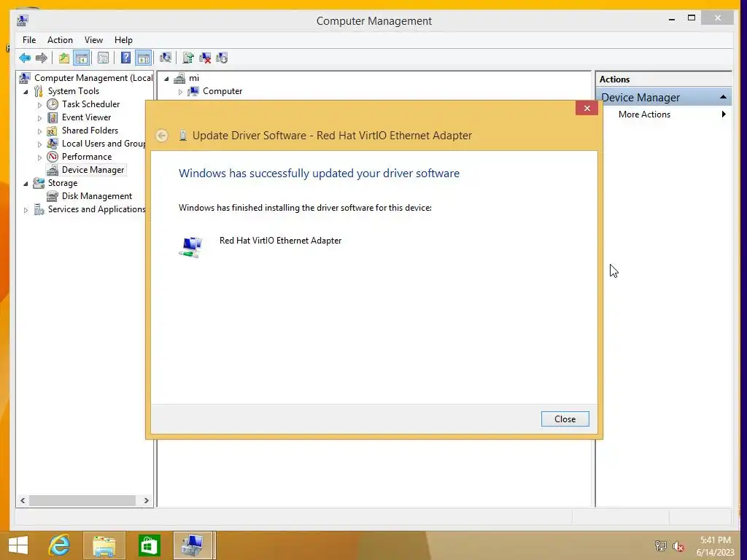This screenshot has height=560, width=747.
Task: Click the System Tools wrench icon
Action: [39, 91]
